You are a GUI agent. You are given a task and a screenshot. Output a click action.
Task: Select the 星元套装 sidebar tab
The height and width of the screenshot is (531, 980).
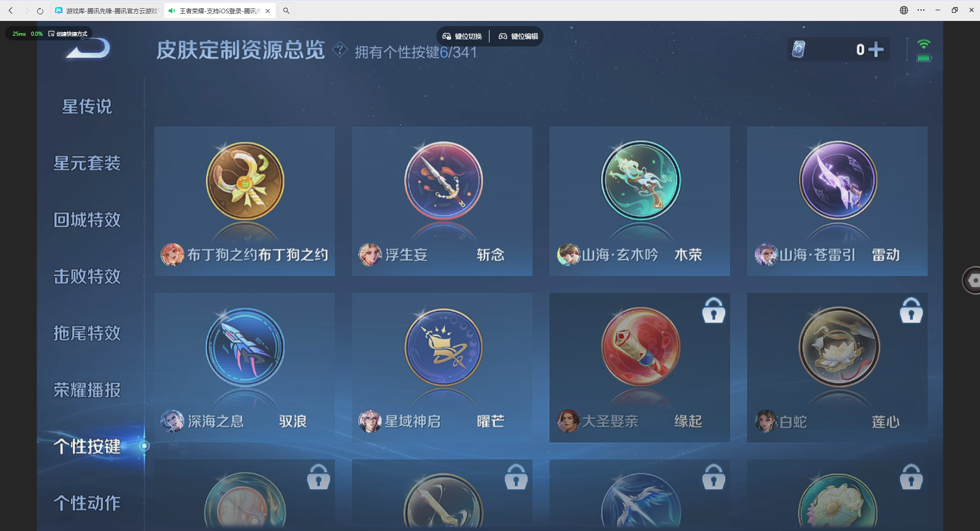coord(87,163)
